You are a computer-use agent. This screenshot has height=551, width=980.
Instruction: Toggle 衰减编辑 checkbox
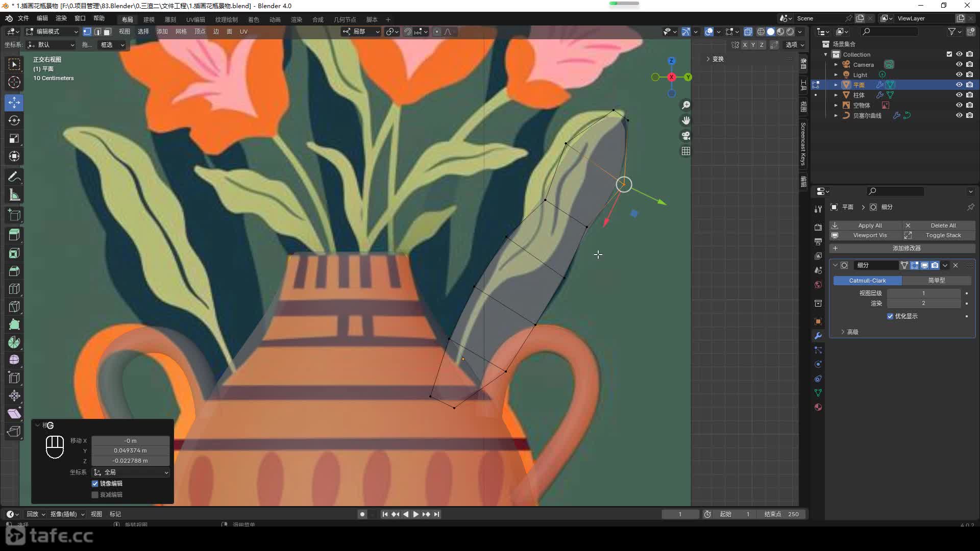pyautogui.click(x=95, y=495)
